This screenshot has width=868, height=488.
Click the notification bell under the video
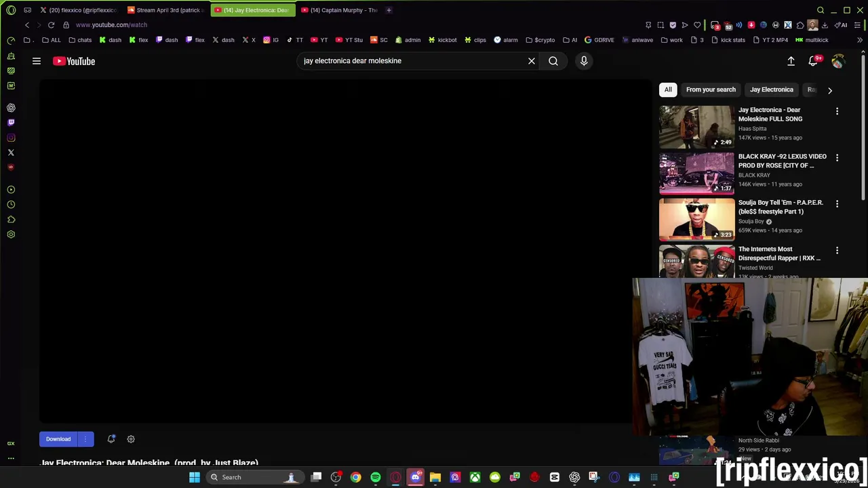click(111, 439)
